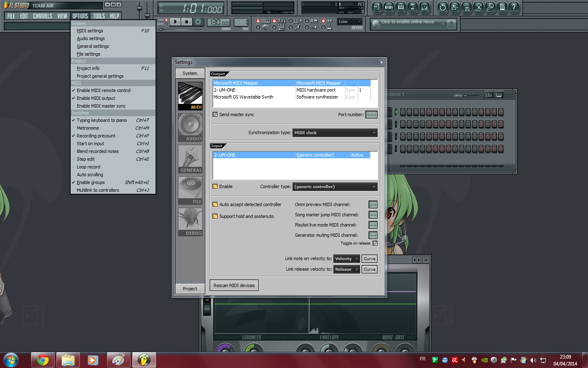
Task: Open the Step Sequencer view icon
Action: pyautogui.click(x=389, y=7)
